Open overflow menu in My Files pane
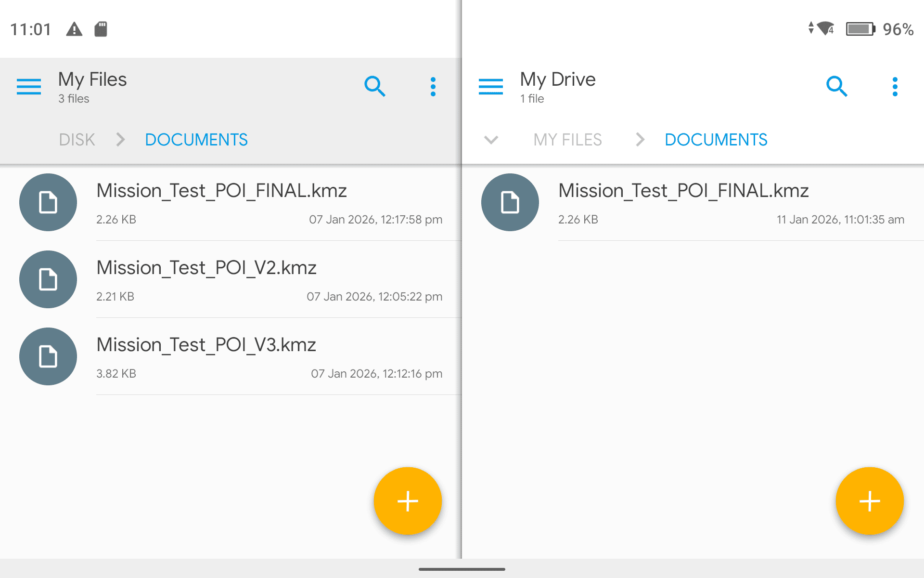The width and height of the screenshot is (924, 578). pos(433,87)
